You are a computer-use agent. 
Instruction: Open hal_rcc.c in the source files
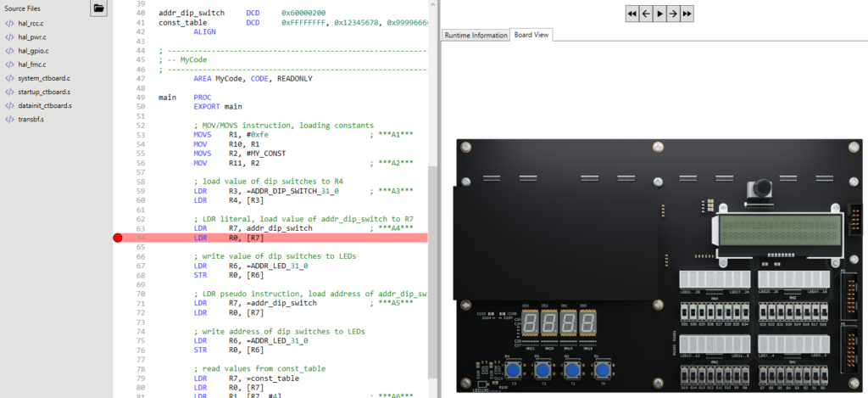point(31,24)
